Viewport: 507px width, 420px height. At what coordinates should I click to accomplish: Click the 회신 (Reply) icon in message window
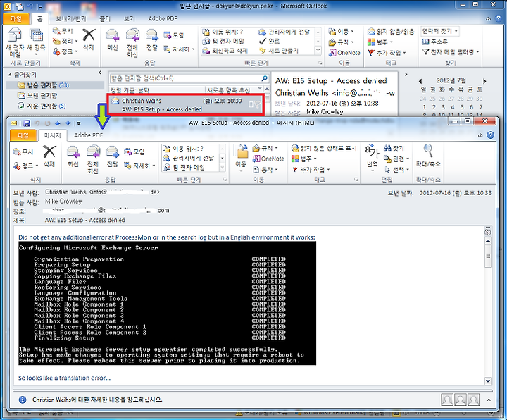pyautogui.click(x=73, y=156)
